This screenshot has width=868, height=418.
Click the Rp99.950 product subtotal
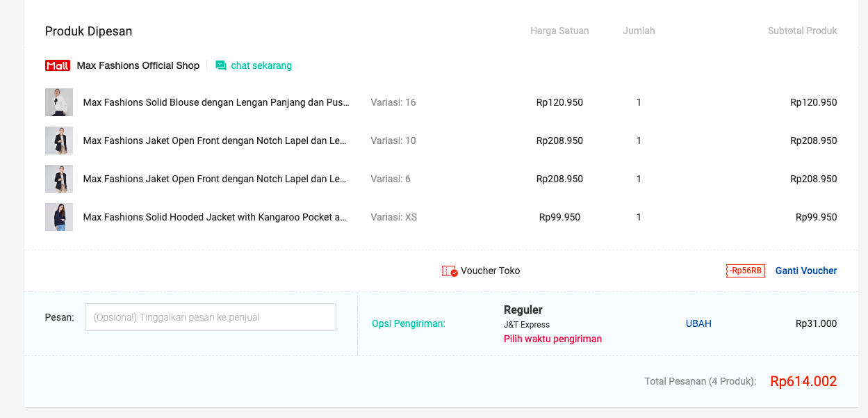(x=817, y=217)
